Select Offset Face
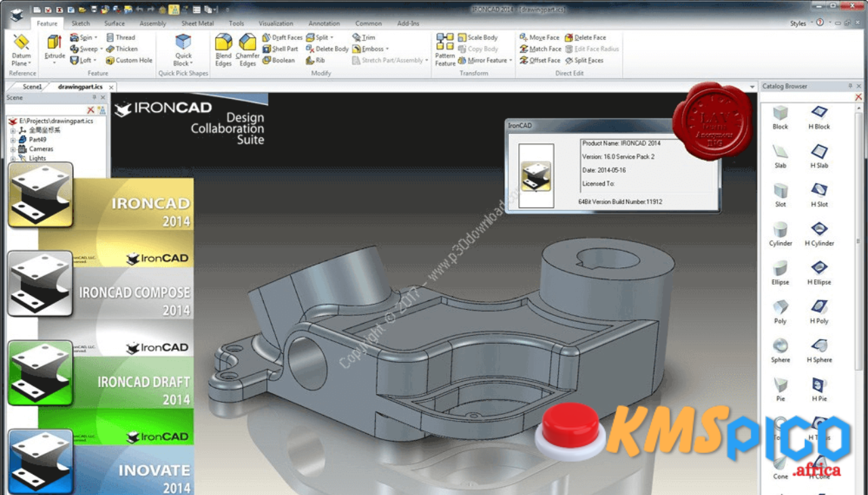This screenshot has width=868, height=495. 540,60
